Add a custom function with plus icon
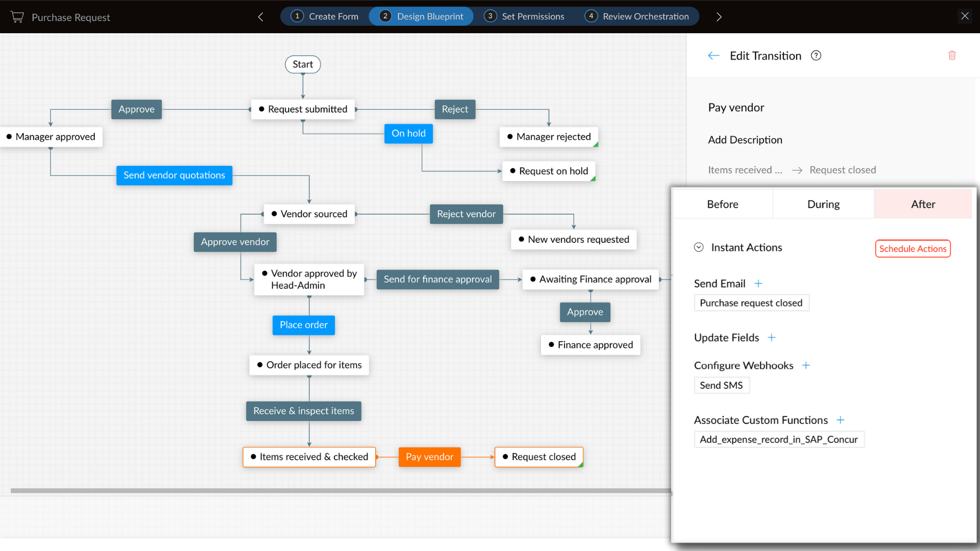The image size is (980, 551). click(x=840, y=420)
